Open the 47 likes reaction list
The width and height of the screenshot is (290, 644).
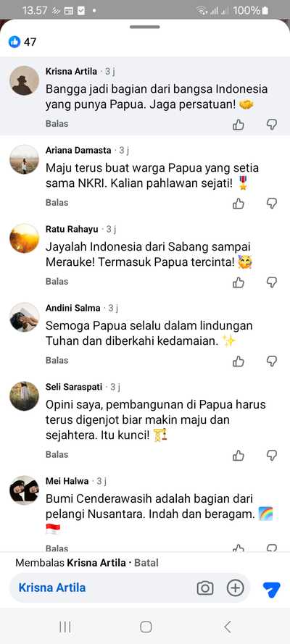(22, 41)
